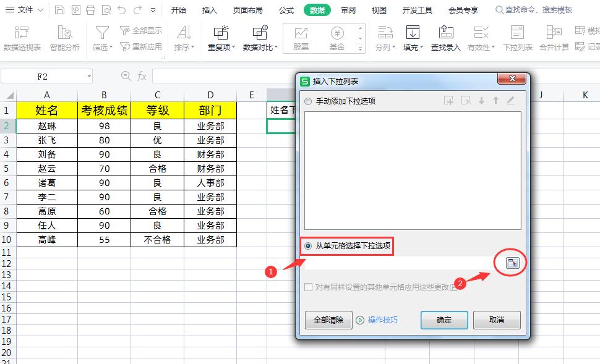This screenshot has height=364, width=600.
Task: Open the 重复项 duplicates tool
Action: 221,38
